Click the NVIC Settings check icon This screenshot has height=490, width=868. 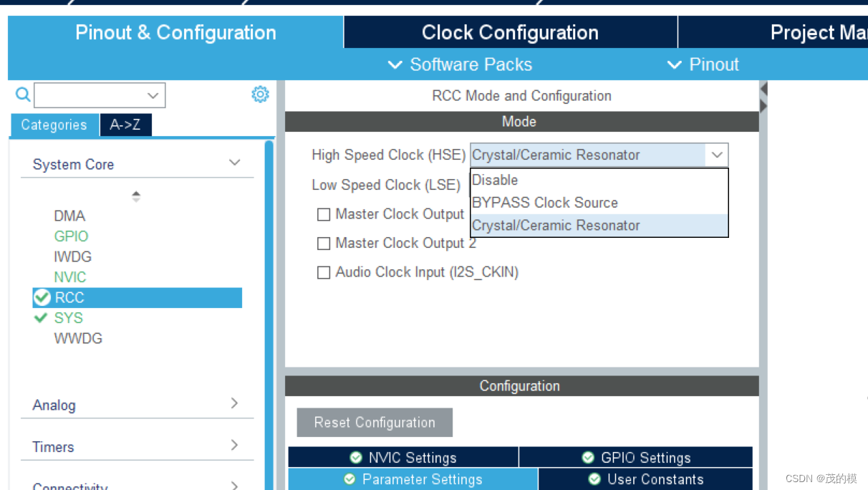point(355,457)
